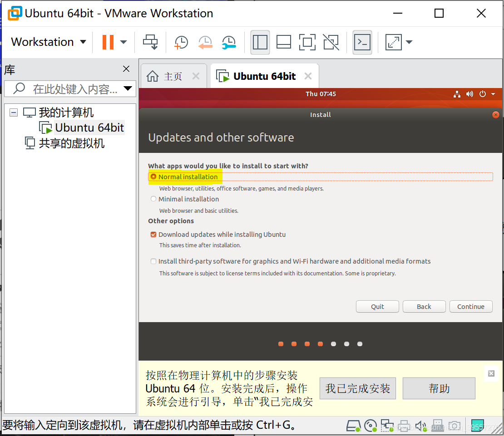Close the Install window with red button
The height and width of the screenshot is (436, 504).
pyautogui.click(x=496, y=115)
